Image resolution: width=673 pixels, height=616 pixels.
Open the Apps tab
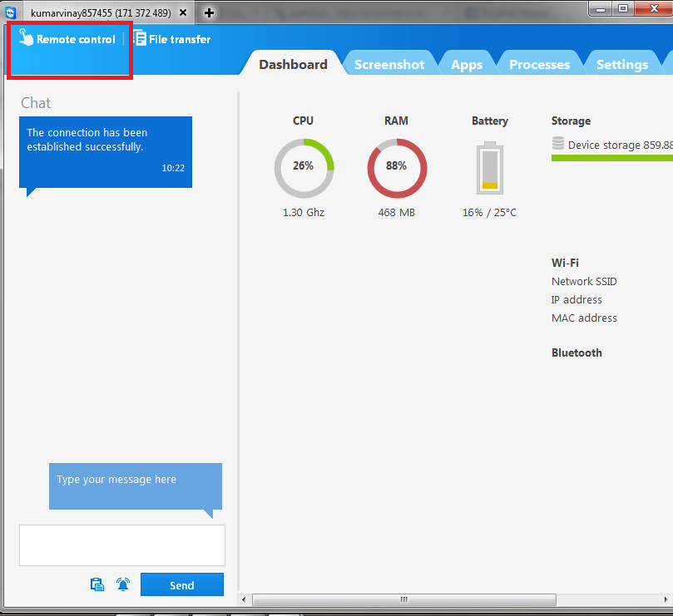(x=467, y=63)
